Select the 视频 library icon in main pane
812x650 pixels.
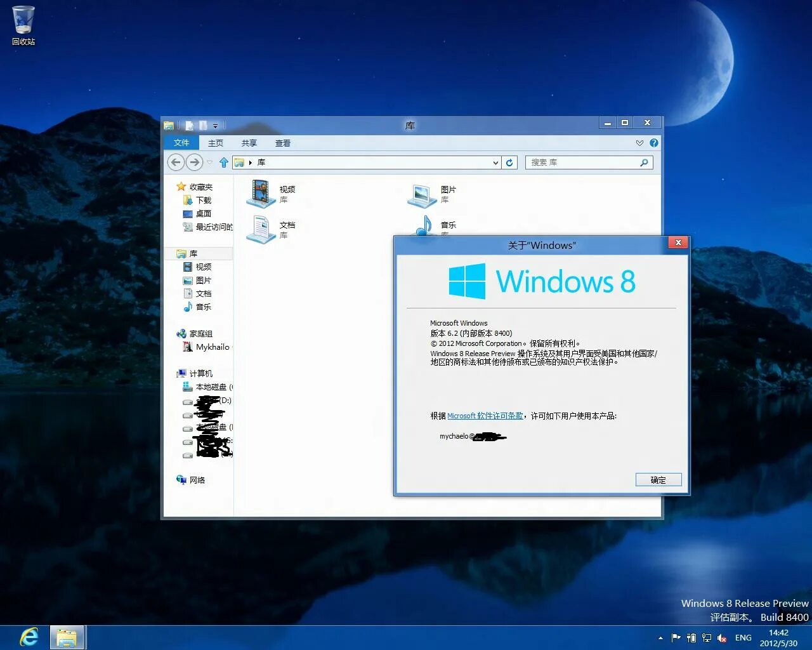(260, 194)
